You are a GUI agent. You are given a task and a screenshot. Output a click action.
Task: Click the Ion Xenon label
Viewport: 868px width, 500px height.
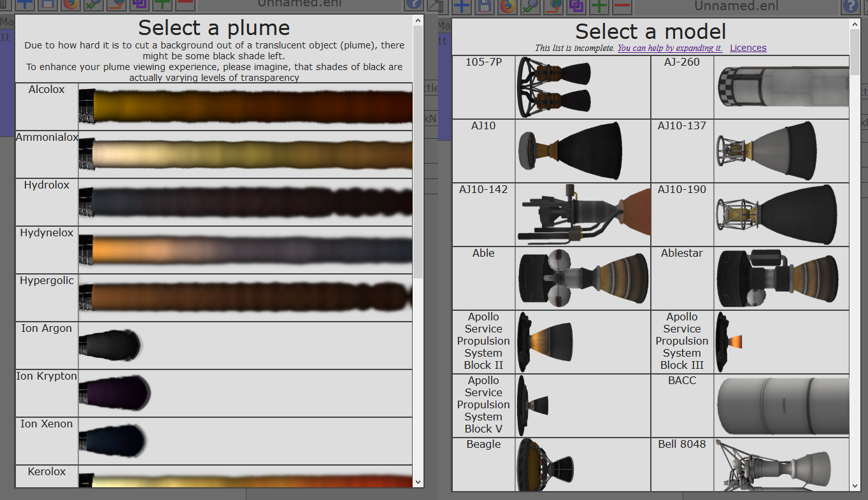click(46, 424)
